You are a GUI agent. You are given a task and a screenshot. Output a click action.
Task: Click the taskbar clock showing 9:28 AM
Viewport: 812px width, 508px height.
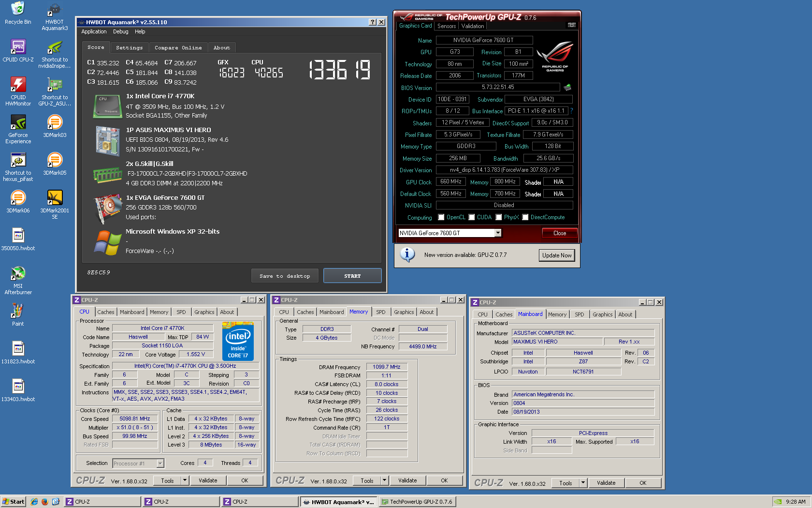pos(796,502)
